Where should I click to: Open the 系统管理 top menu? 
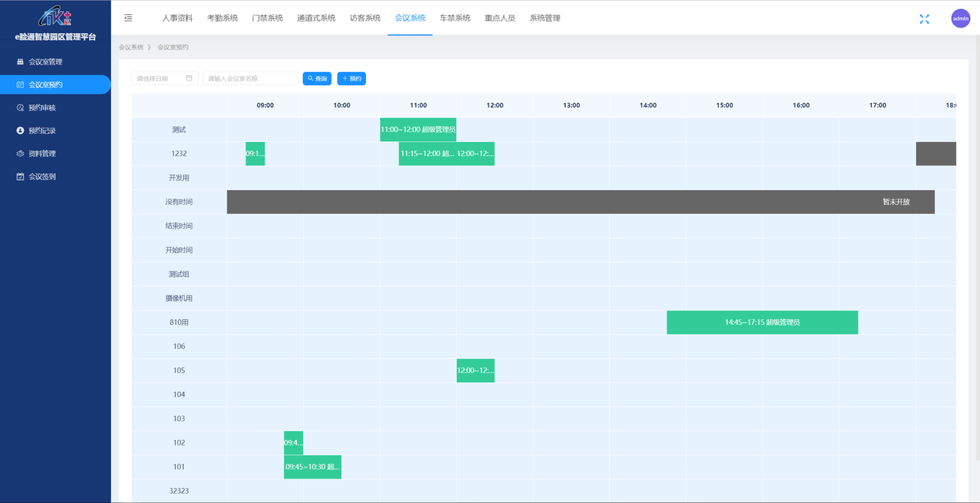[x=544, y=18]
